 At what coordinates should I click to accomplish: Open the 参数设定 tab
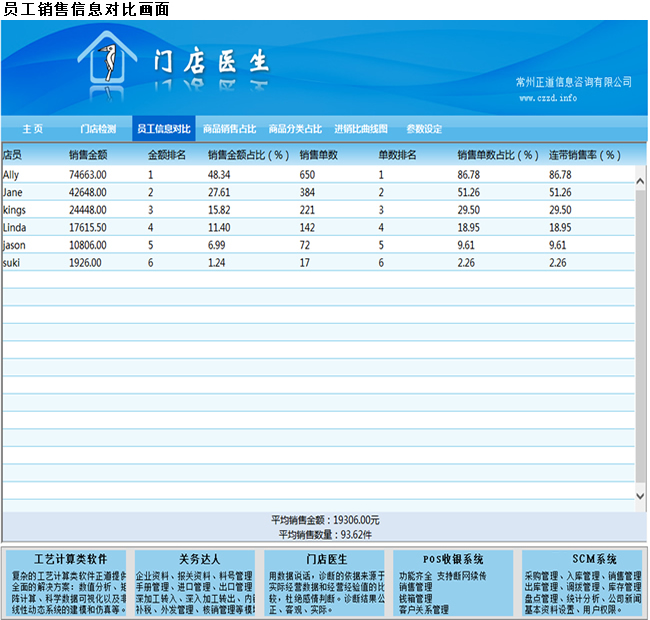click(x=424, y=129)
